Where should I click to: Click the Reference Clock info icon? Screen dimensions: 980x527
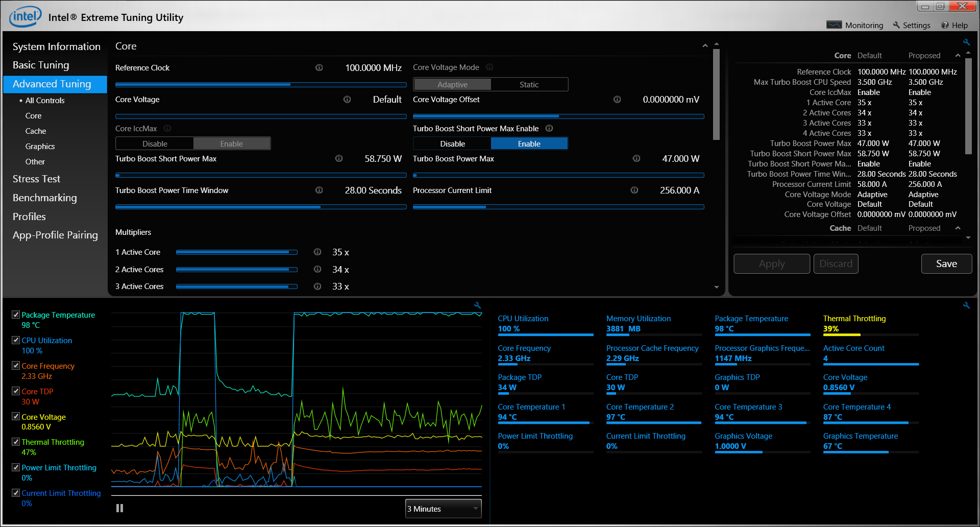click(x=319, y=67)
